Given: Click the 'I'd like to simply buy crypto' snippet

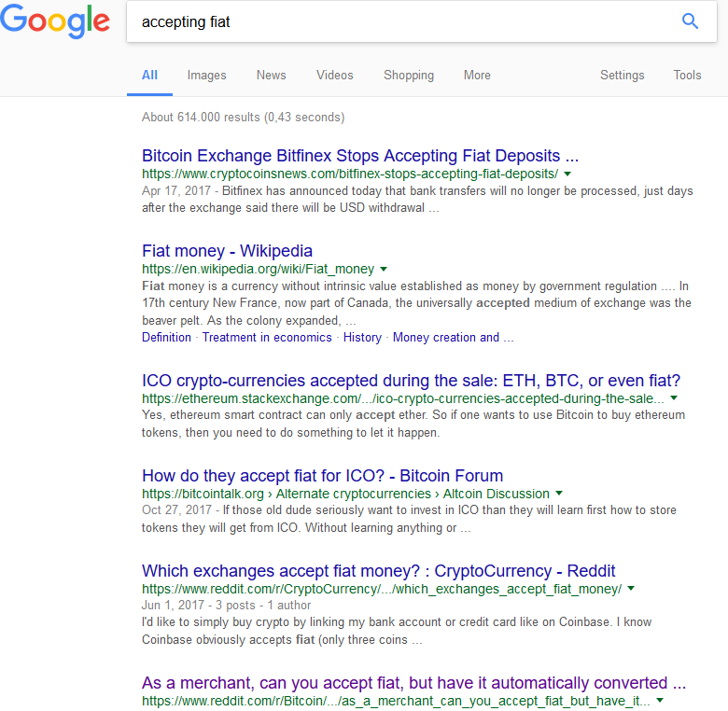Looking at the screenshot, I should [x=397, y=631].
